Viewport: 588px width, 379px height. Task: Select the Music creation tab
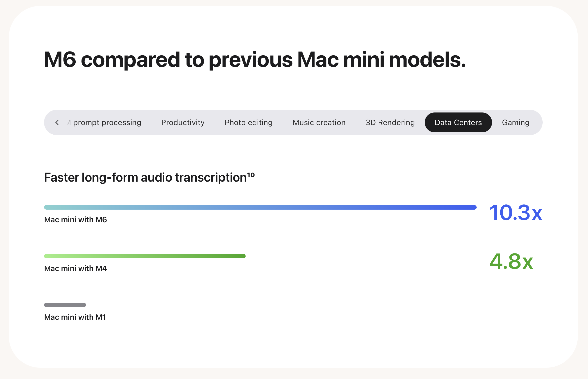319,122
